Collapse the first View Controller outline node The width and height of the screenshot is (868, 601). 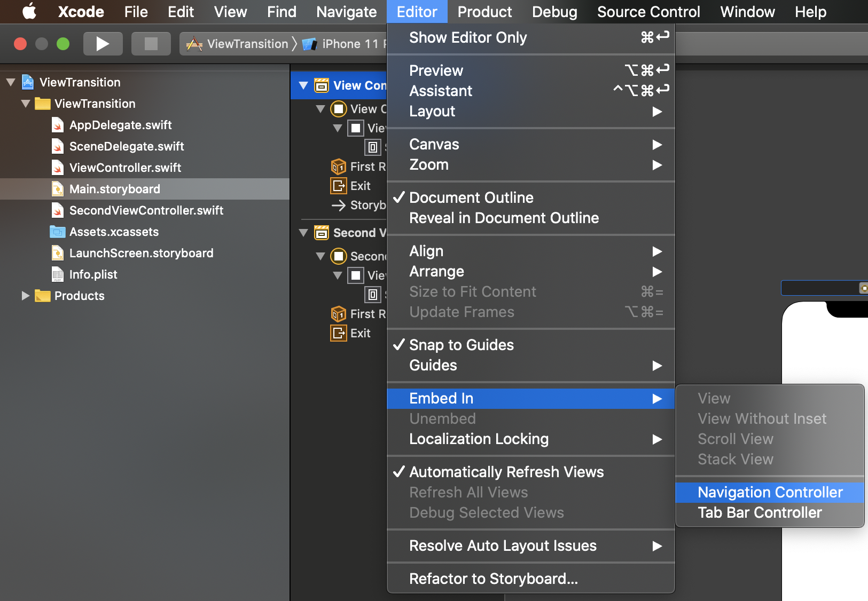[320, 109]
